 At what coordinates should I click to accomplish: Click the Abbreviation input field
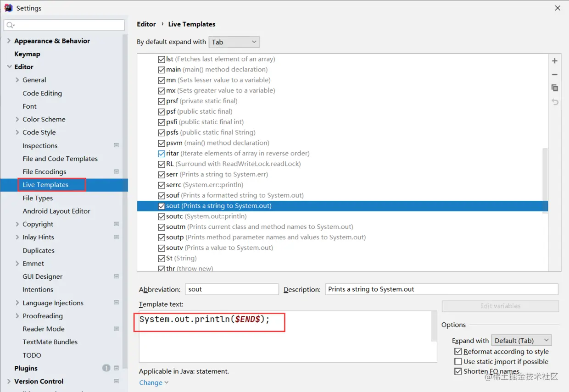tap(232, 289)
